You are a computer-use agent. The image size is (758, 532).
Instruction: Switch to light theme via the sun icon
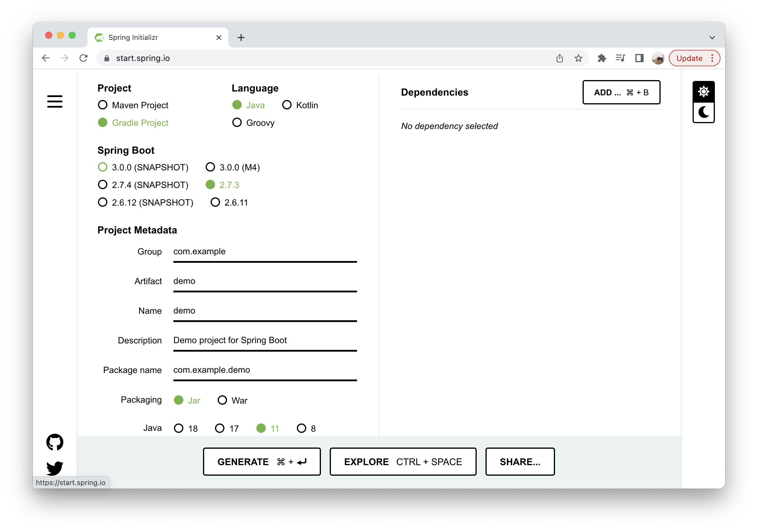(x=703, y=92)
